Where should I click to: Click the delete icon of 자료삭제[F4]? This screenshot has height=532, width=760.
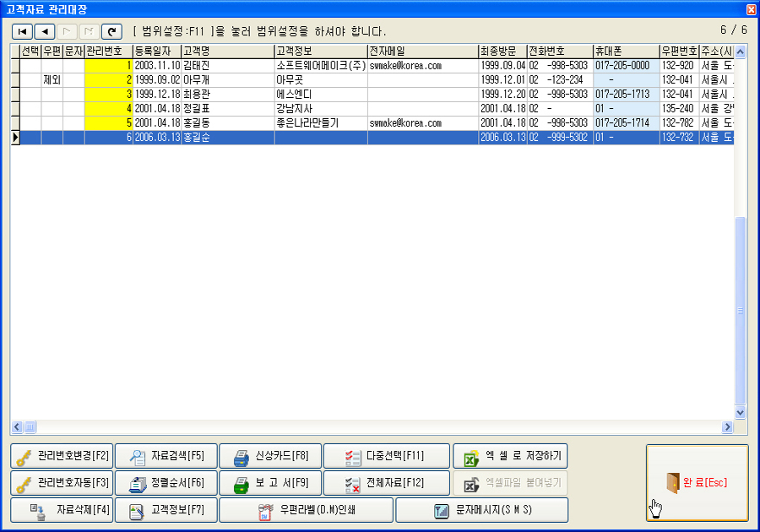point(38,511)
